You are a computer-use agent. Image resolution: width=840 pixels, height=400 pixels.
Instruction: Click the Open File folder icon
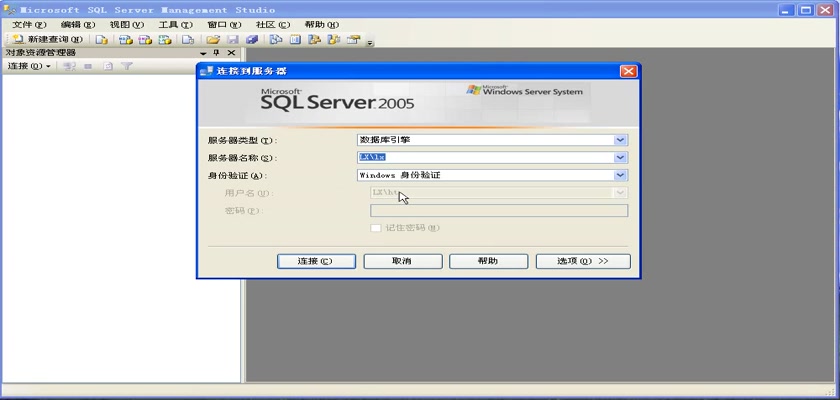pyautogui.click(x=213, y=40)
